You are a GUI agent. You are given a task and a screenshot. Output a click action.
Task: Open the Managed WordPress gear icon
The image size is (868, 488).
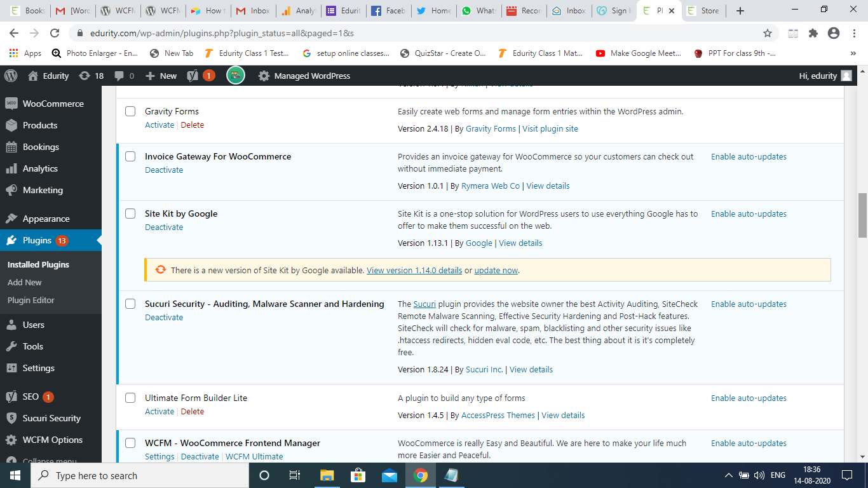click(264, 76)
